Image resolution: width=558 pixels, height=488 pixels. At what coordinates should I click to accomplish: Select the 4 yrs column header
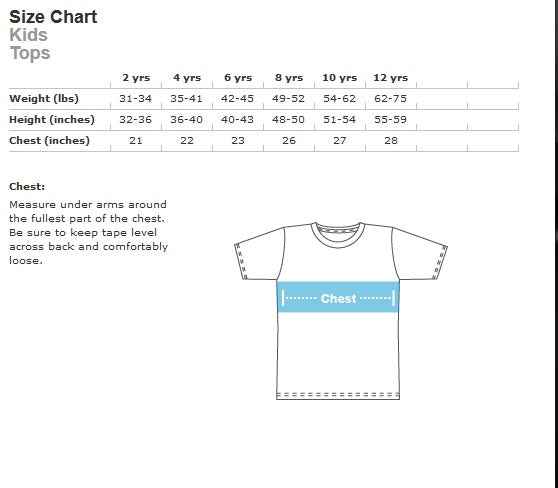(x=187, y=78)
